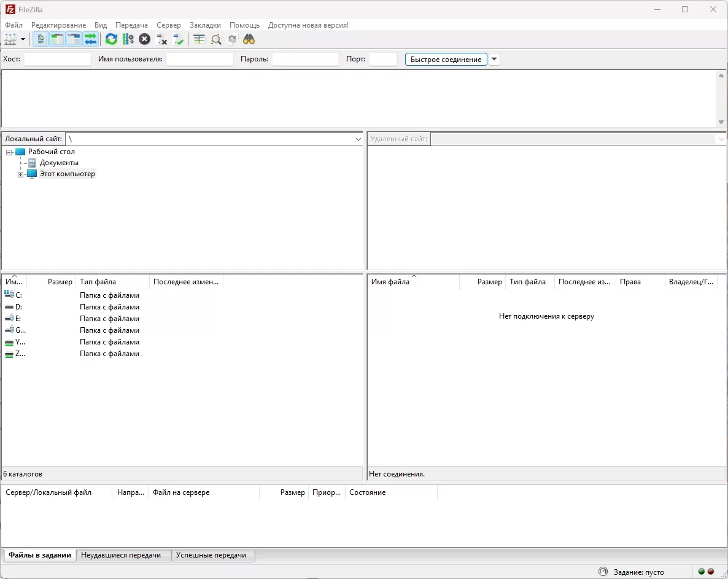Screen dimensions: 728x579
Task: Expand the 'Этот компьютер' tree node
Action: click(20, 174)
